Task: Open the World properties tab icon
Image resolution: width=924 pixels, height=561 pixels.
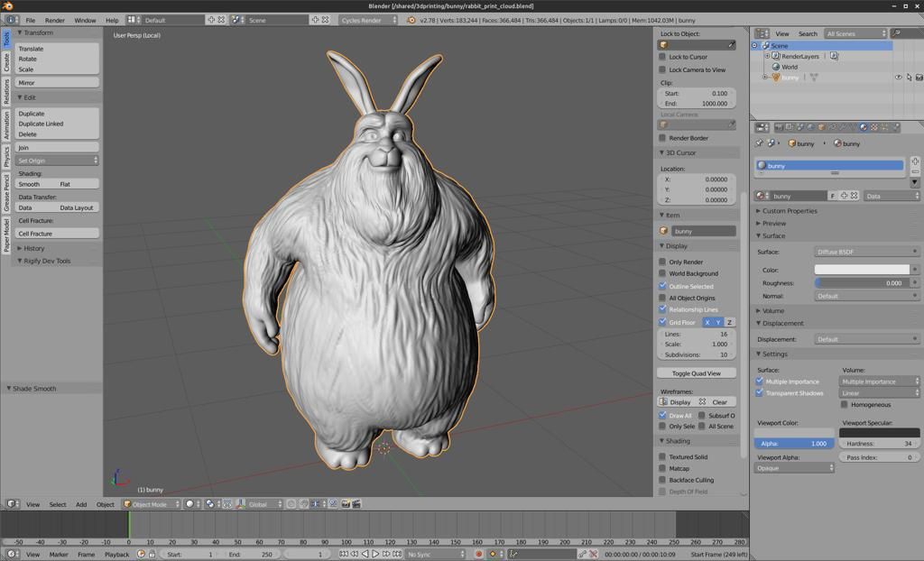Action: (x=811, y=126)
